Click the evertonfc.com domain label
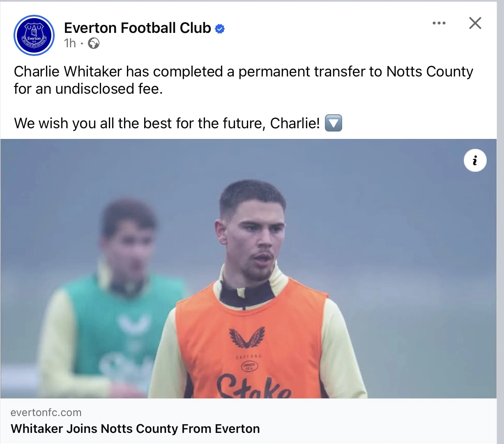The image size is (504, 444). click(46, 412)
